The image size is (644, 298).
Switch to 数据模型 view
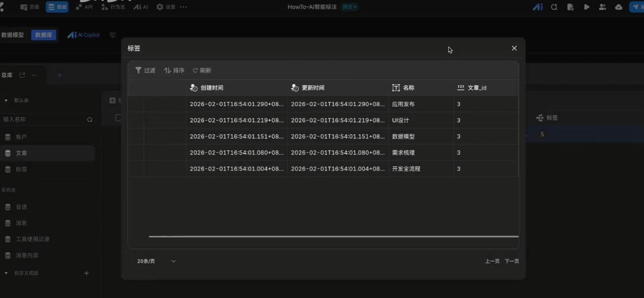[x=13, y=35]
